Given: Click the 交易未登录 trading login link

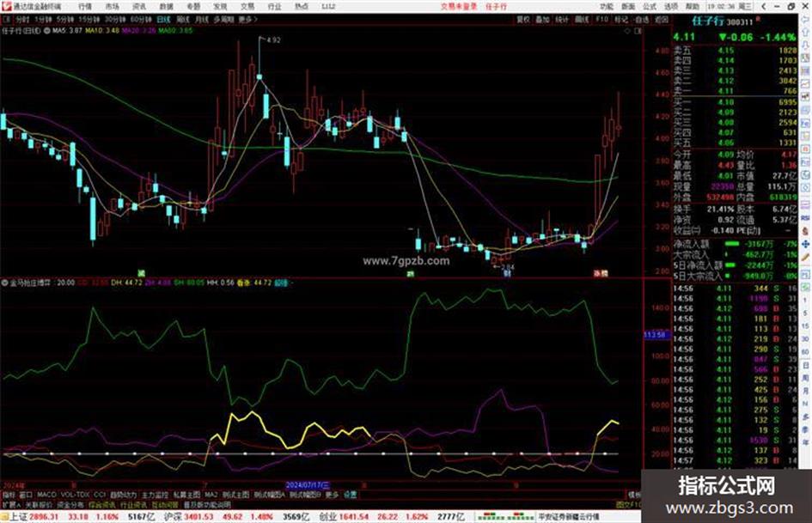Looking at the screenshot, I should (458, 6).
